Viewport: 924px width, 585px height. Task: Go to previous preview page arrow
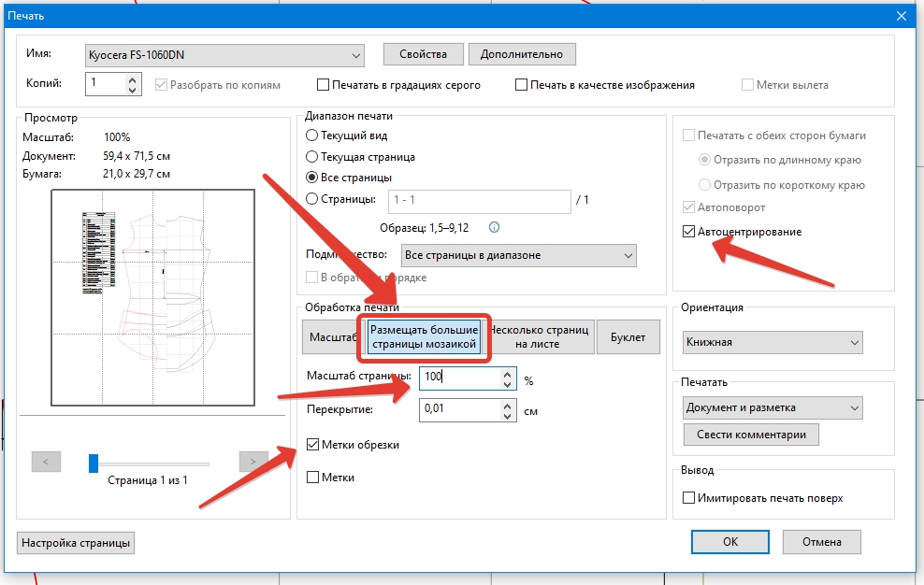[46, 462]
